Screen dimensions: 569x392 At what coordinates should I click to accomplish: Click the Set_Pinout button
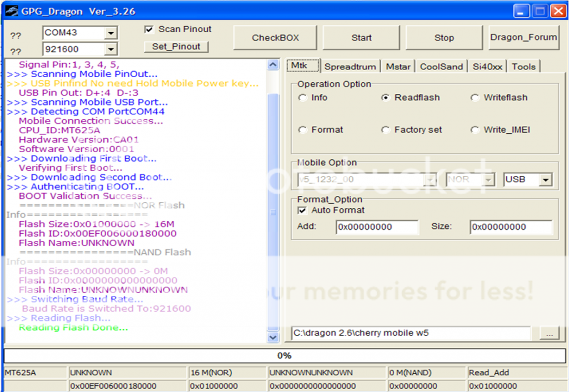tap(176, 47)
